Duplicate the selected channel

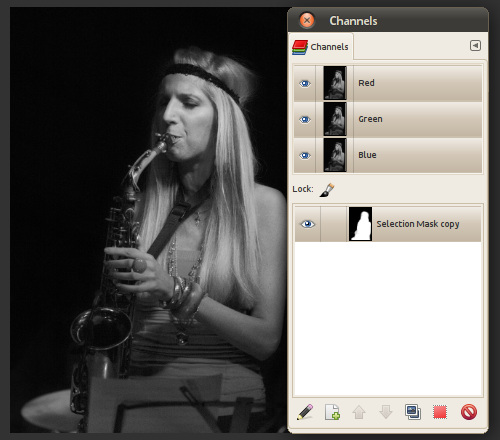(x=413, y=412)
